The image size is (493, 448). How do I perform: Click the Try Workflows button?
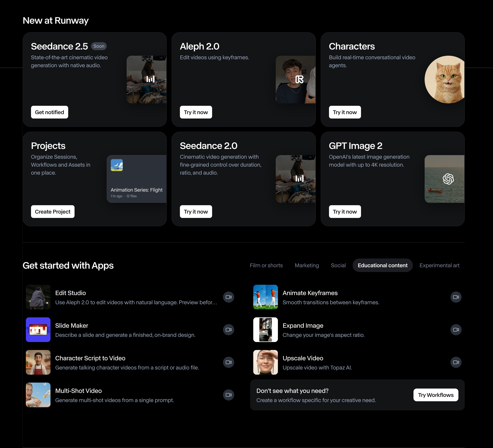click(x=436, y=395)
